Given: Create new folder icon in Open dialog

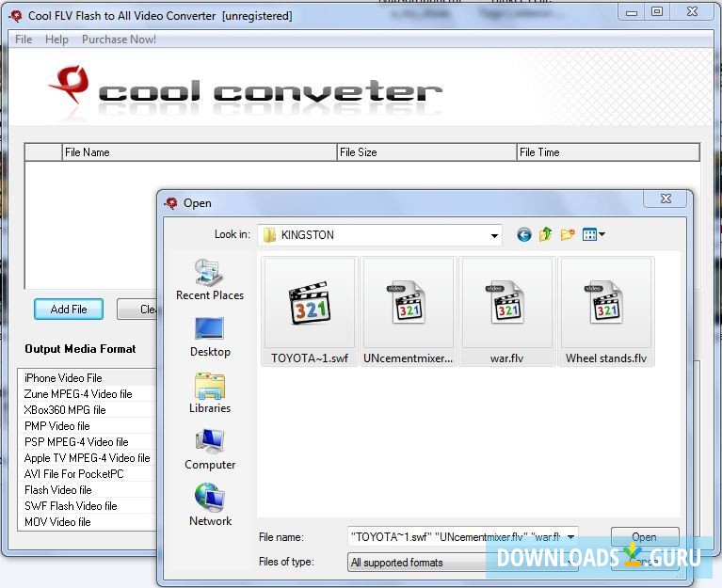Looking at the screenshot, I should [x=568, y=234].
